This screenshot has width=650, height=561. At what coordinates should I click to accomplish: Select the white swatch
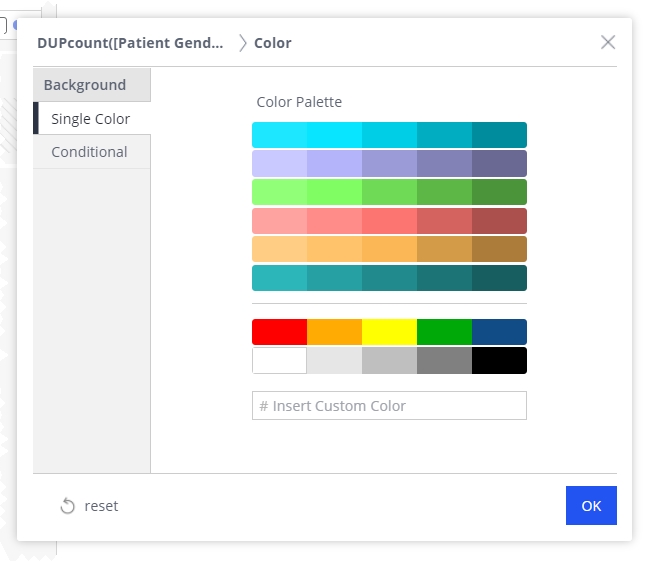(279, 361)
